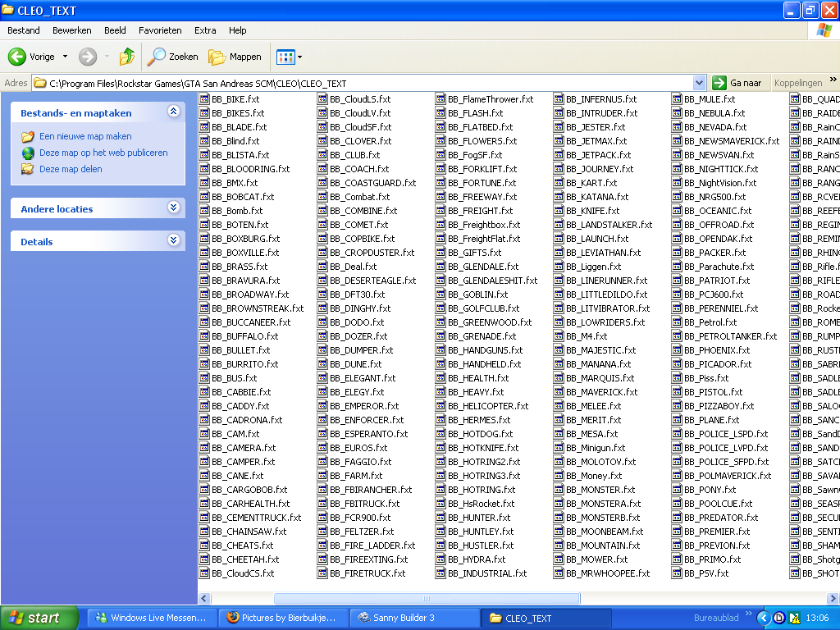Click the scrollbar right arrow

tap(833, 598)
